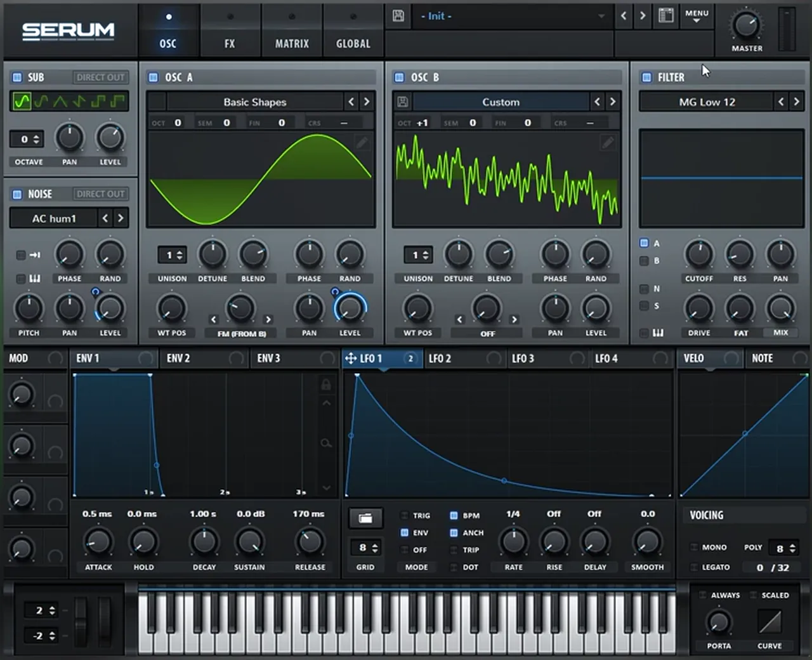
Task: Open the preset browser icon next to Menu
Action: 665,16
